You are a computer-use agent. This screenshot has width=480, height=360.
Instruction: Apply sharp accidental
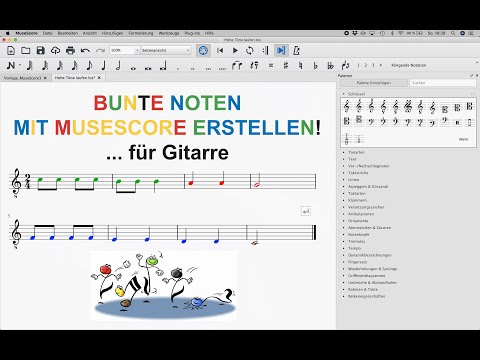point(286,65)
